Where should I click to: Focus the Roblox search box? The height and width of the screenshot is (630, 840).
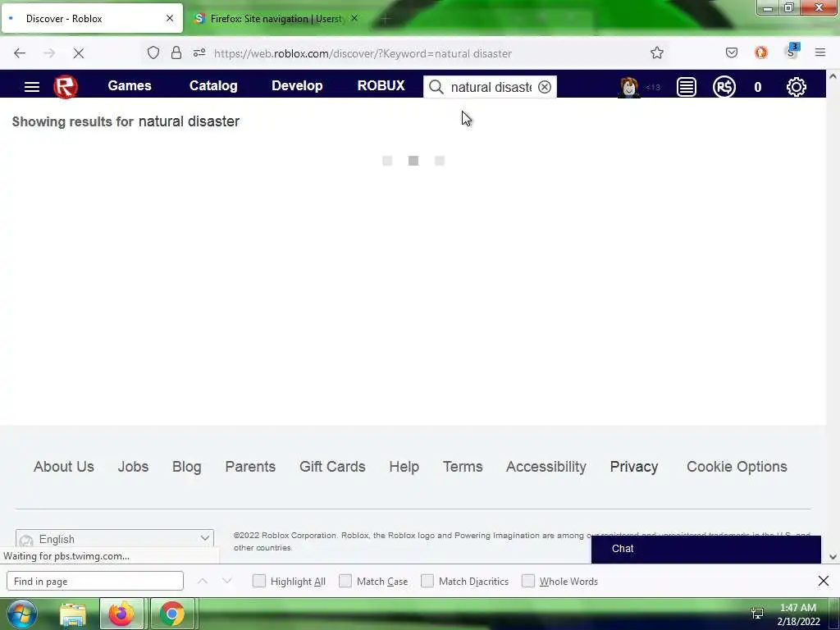pyautogui.click(x=491, y=87)
